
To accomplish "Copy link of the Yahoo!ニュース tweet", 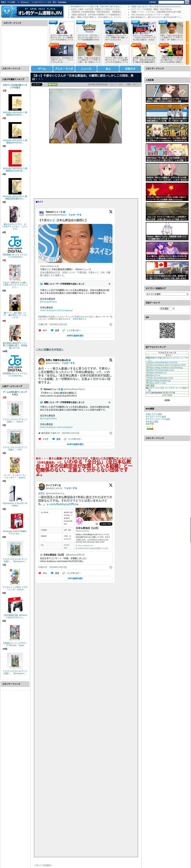I will click(72, 330).
